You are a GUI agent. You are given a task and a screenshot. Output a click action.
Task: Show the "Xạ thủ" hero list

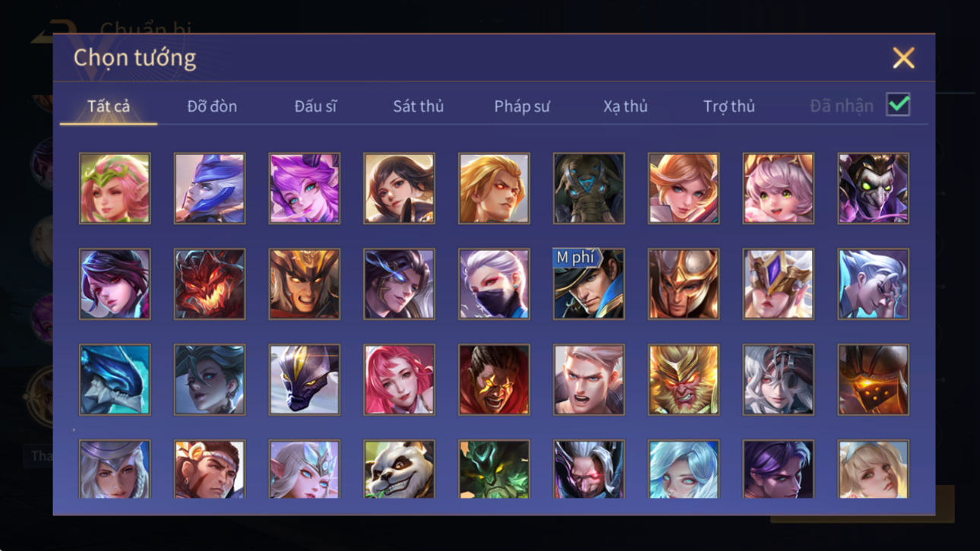click(x=625, y=106)
